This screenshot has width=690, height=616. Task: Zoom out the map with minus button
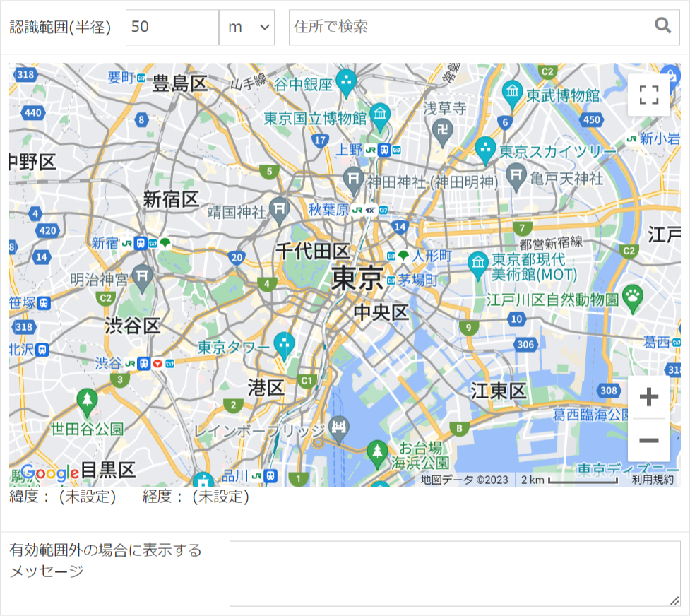(x=648, y=440)
